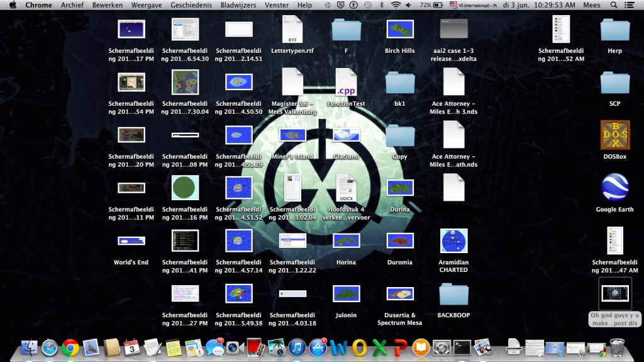Open the Wi-Fi status menu
Viewport: 644px width, 362px height.
tap(396, 5)
